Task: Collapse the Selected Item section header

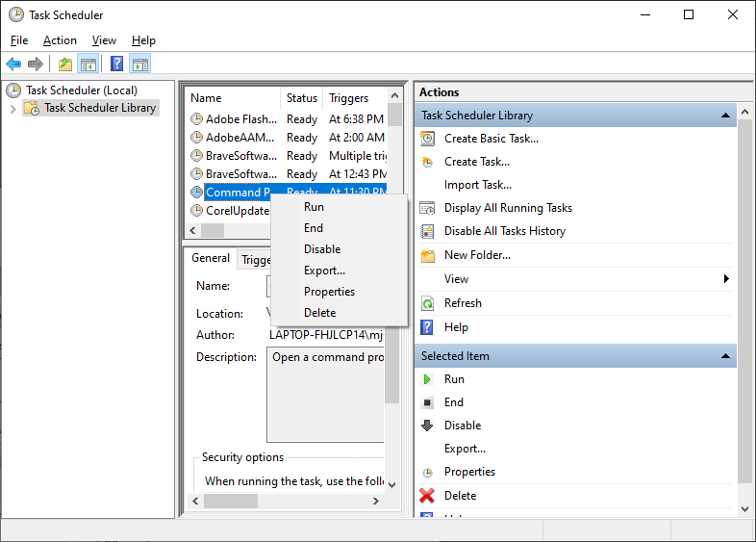Action: tap(726, 356)
